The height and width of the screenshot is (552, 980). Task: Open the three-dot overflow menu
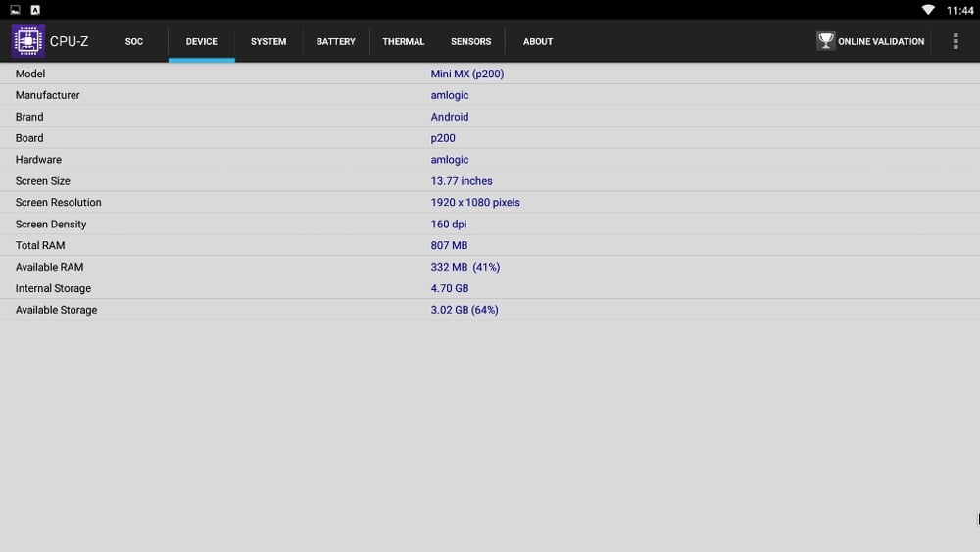pos(955,41)
